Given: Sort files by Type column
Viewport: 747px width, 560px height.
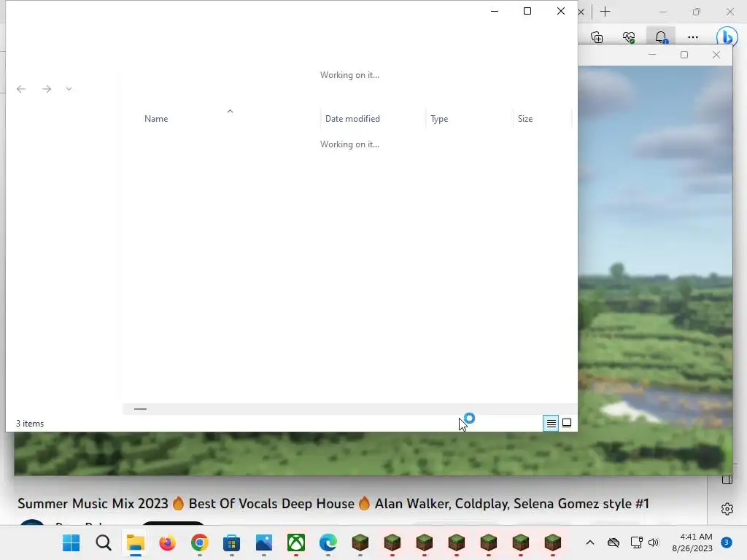Looking at the screenshot, I should [x=439, y=119].
